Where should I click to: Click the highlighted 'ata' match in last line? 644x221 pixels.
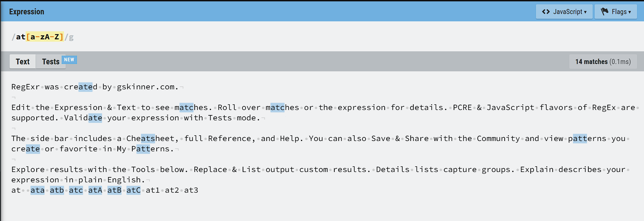[37, 190]
